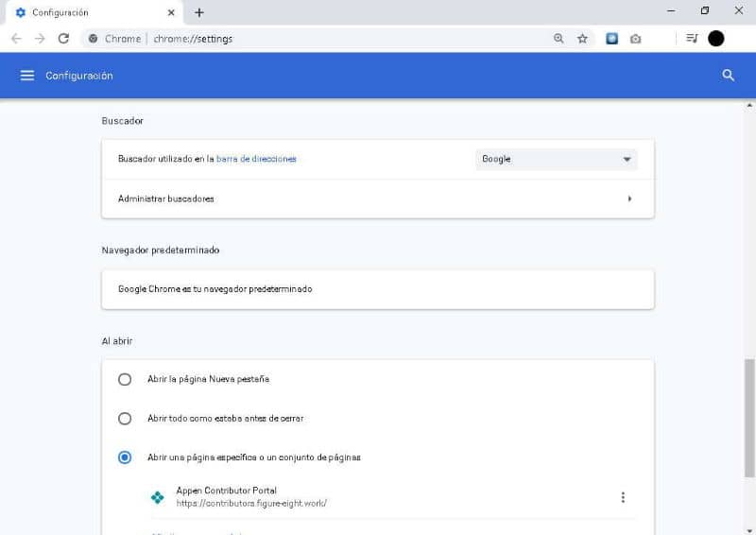Select 'Abrir la página Nueva pestaña' option

(125, 379)
